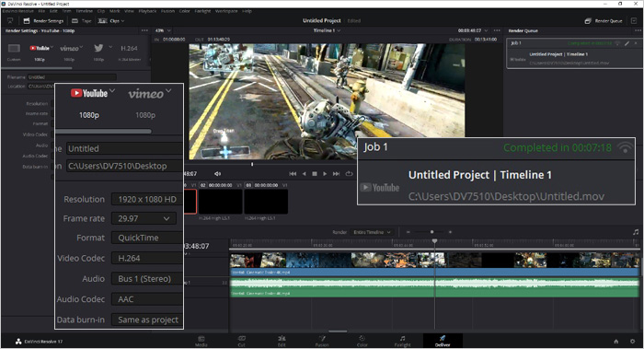Open the Render range Entire Timeline dropdown
Screen dimensions: 644x349
[373, 232]
